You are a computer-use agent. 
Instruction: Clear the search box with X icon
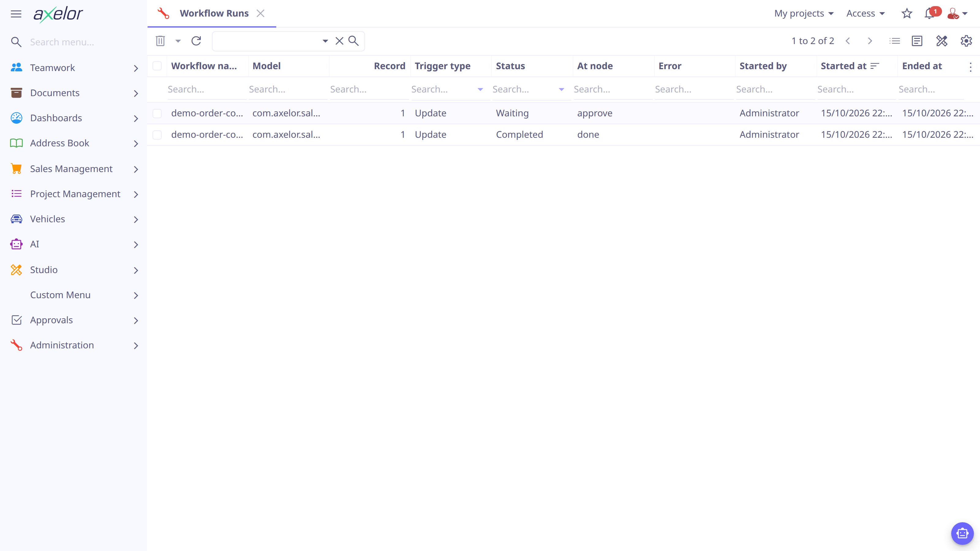339,41
